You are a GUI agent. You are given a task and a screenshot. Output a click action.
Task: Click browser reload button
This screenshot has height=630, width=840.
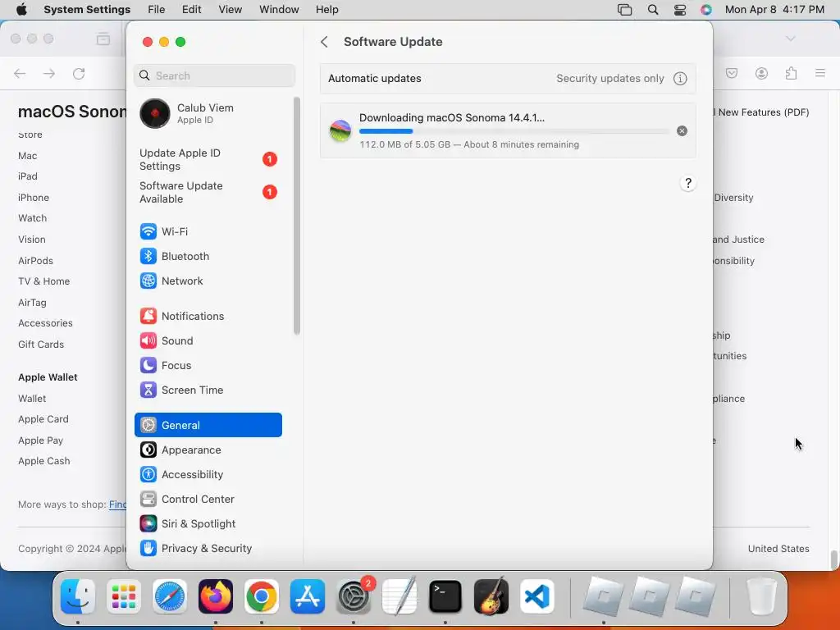(x=79, y=73)
